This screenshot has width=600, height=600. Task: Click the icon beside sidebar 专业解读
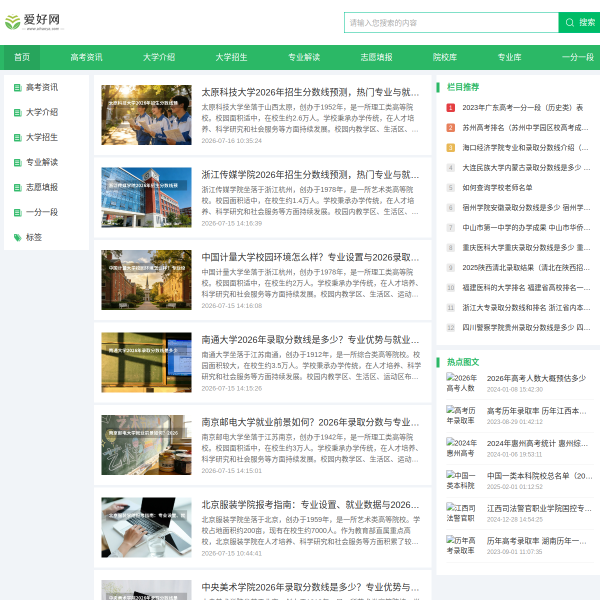pos(18,163)
